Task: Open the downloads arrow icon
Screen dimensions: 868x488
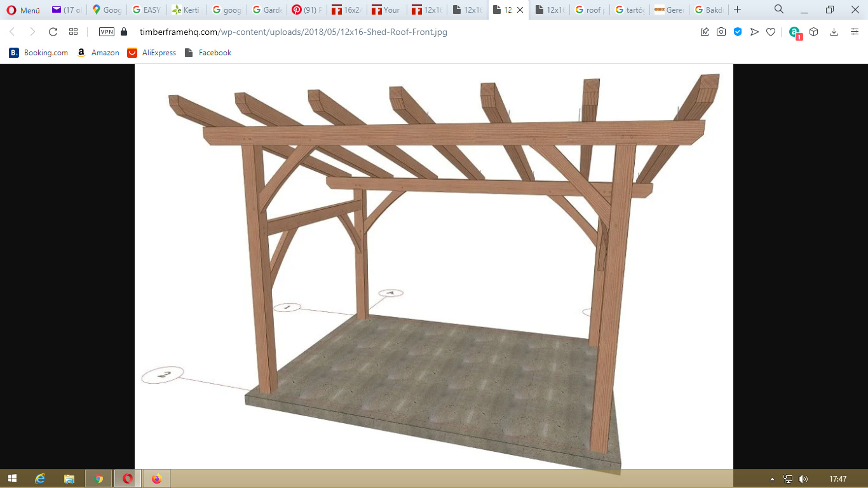Action: [x=834, y=32]
